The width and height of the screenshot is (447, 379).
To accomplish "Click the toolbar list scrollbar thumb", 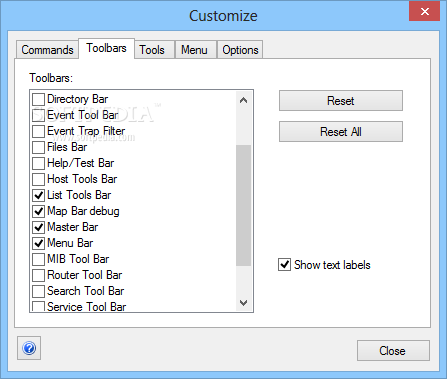I will [x=243, y=205].
